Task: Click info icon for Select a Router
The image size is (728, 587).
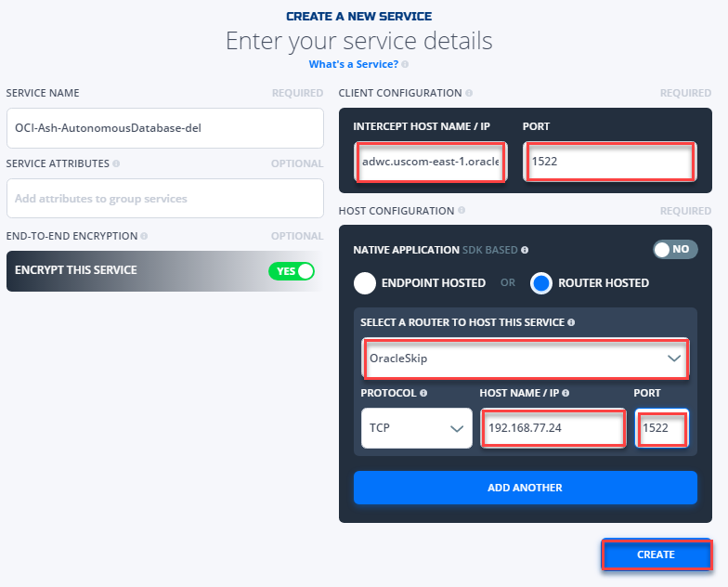Action: pyautogui.click(x=571, y=322)
